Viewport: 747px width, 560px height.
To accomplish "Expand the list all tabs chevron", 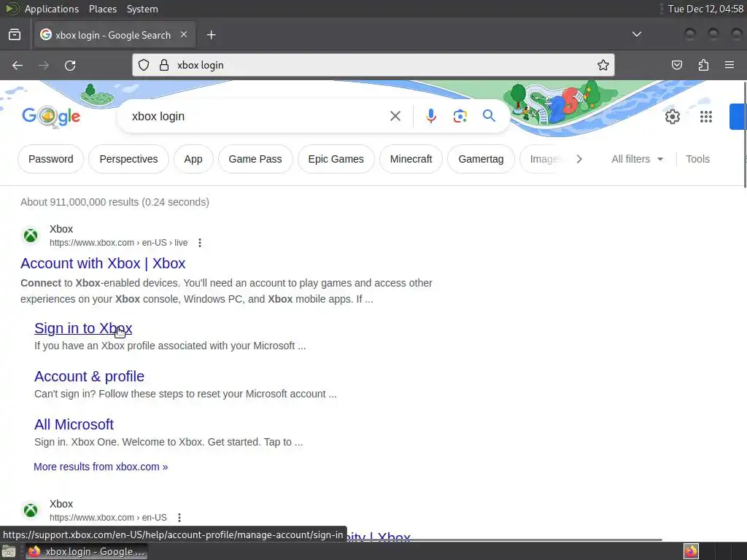I will click(x=636, y=34).
